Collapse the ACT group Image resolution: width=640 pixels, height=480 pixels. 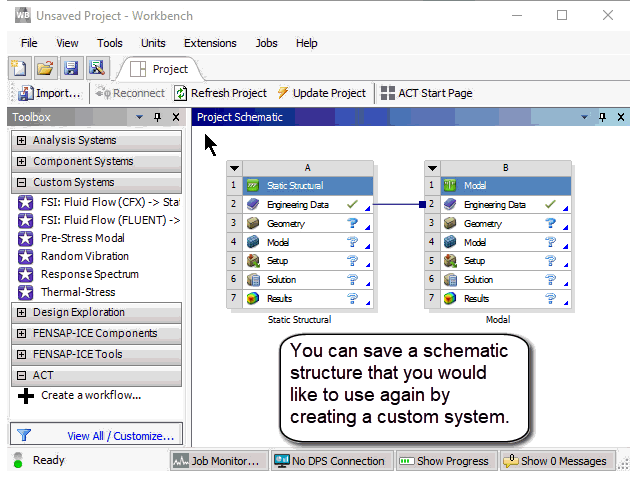[21, 375]
